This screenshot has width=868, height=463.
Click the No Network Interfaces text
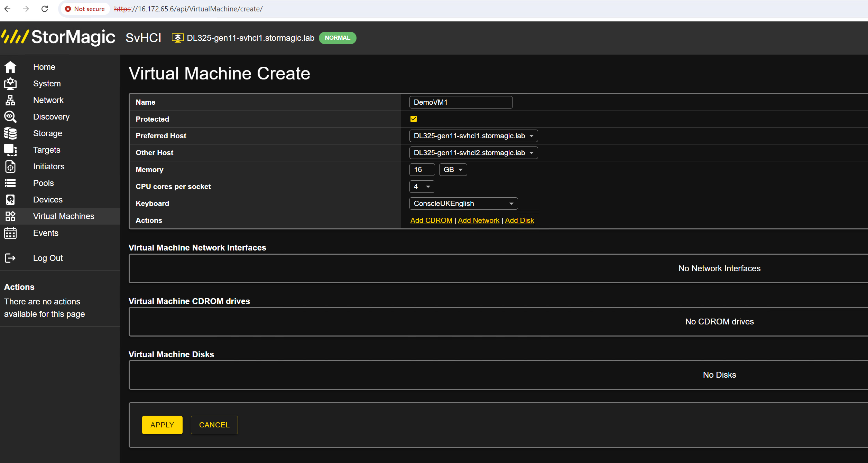pyautogui.click(x=720, y=268)
